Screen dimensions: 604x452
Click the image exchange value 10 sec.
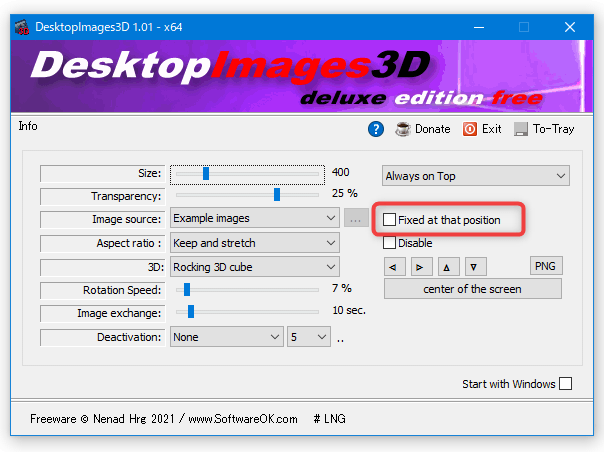click(349, 310)
